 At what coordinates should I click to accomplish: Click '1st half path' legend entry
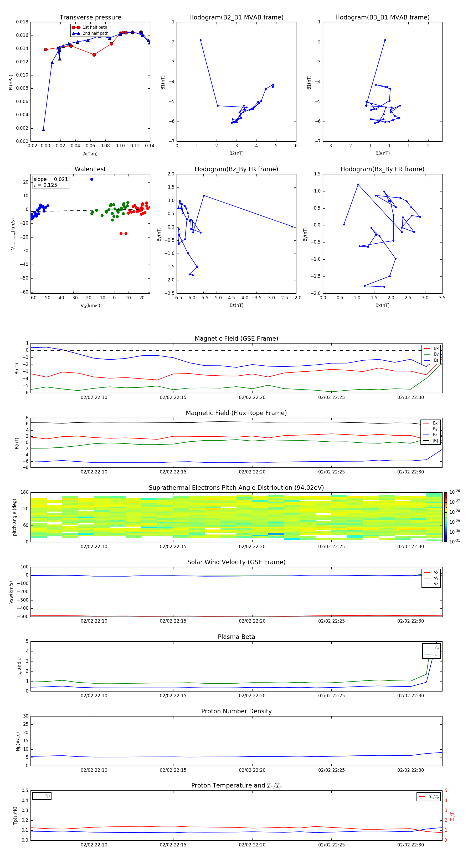pos(90,27)
